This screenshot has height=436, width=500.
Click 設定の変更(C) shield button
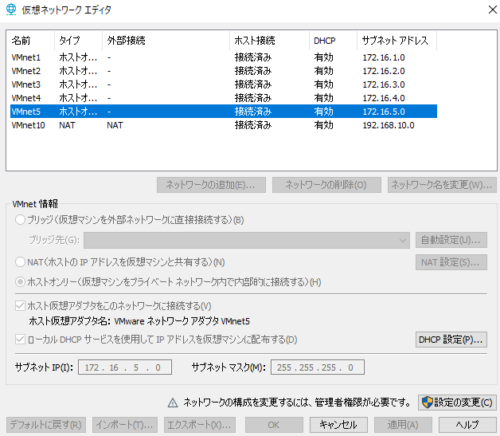(x=457, y=402)
